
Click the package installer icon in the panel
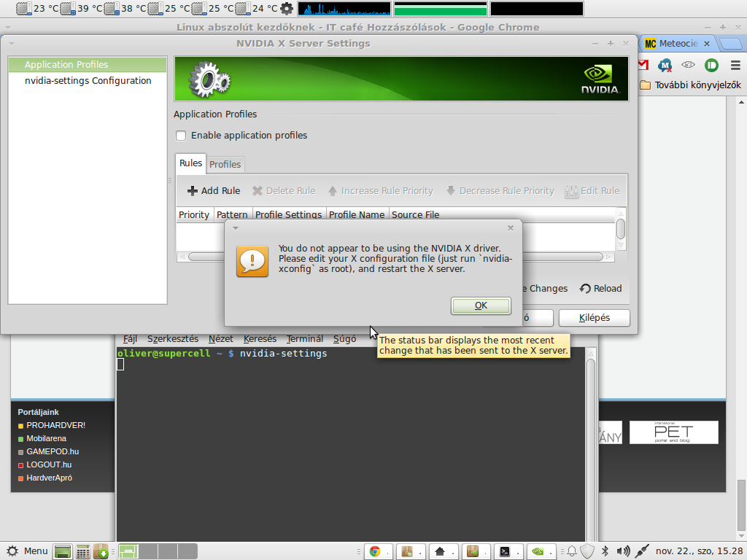101,551
